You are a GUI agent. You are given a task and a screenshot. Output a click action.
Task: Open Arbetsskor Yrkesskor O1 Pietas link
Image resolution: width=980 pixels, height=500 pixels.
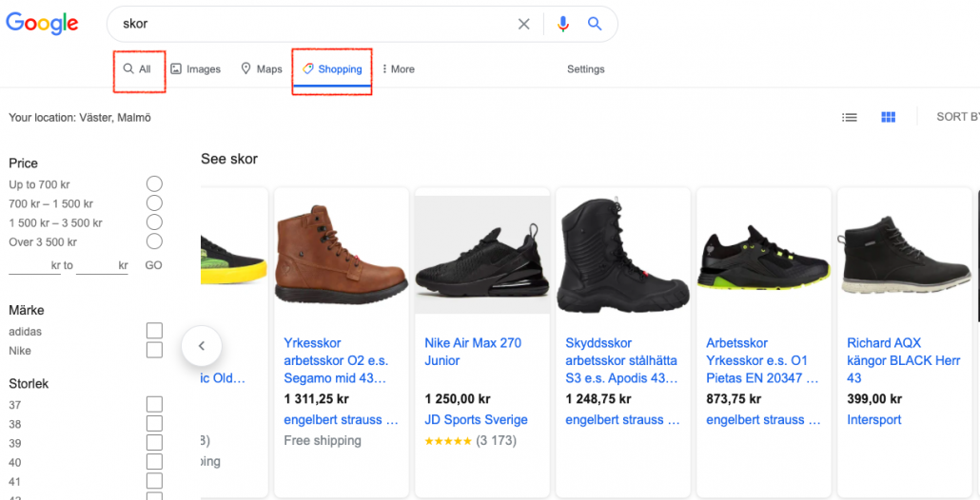[x=762, y=361]
